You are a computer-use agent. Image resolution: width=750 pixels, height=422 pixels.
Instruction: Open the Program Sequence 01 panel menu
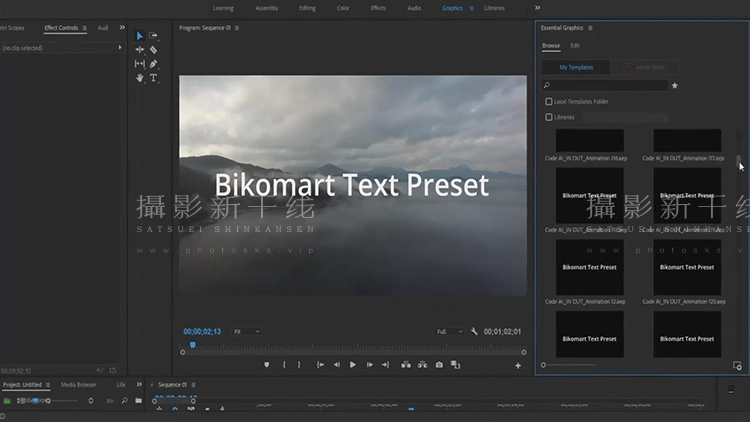click(x=237, y=28)
